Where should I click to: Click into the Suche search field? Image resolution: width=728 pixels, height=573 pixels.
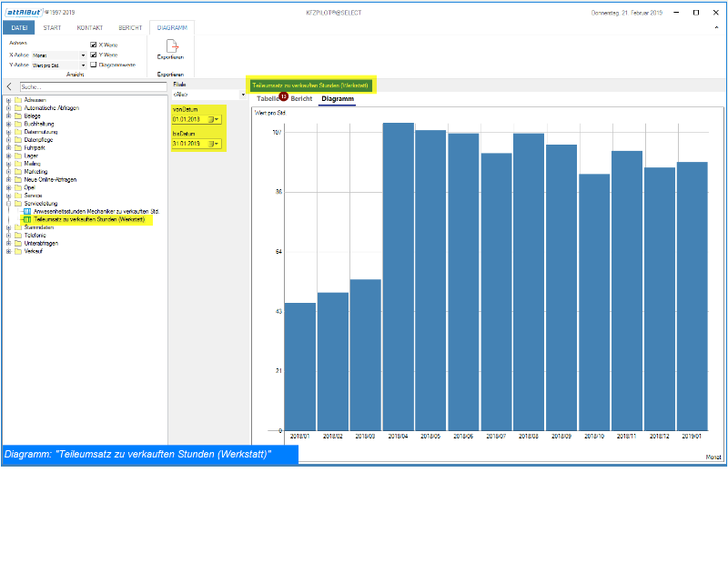pyautogui.click(x=91, y=86)
